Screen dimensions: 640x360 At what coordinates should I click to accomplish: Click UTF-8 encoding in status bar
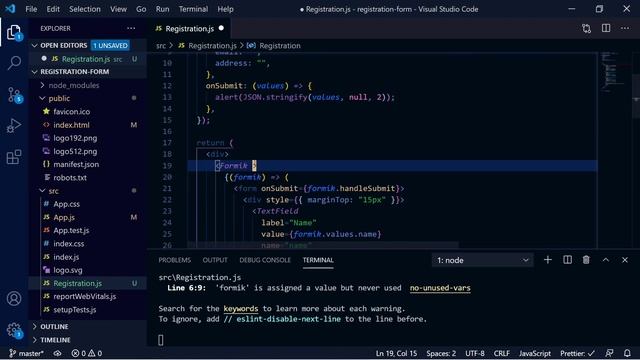475,353
